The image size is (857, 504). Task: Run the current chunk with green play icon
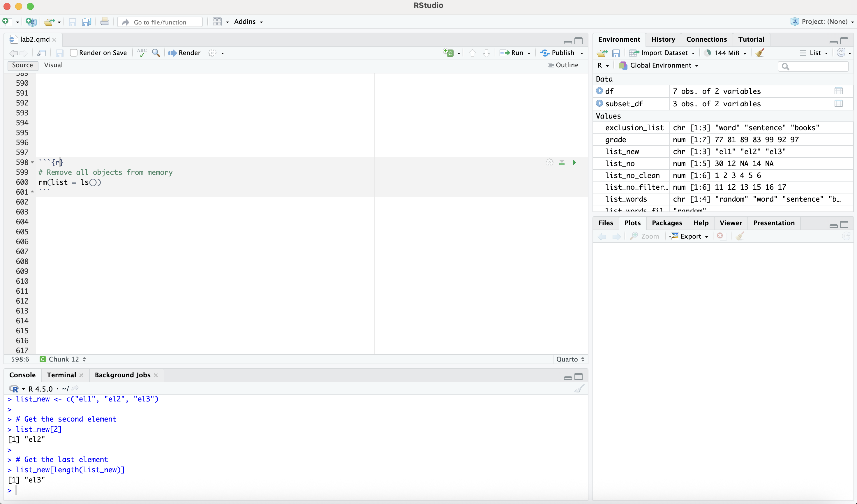(x=574, y=163)
